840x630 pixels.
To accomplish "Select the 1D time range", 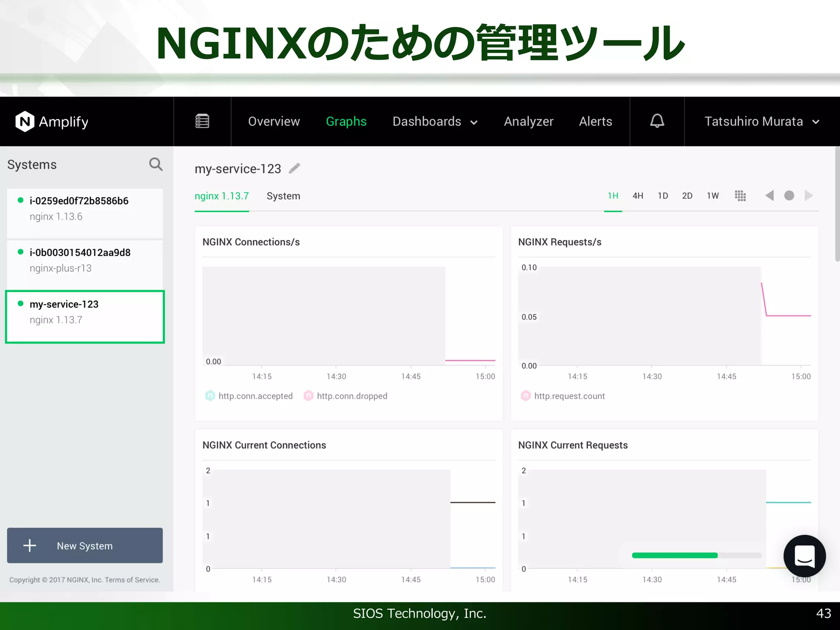I will pos(663,196).
